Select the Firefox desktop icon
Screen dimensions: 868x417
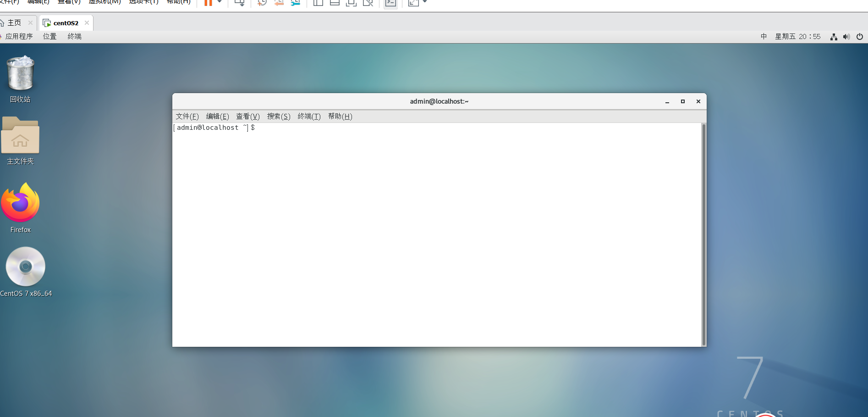click(x=20, y=208)
